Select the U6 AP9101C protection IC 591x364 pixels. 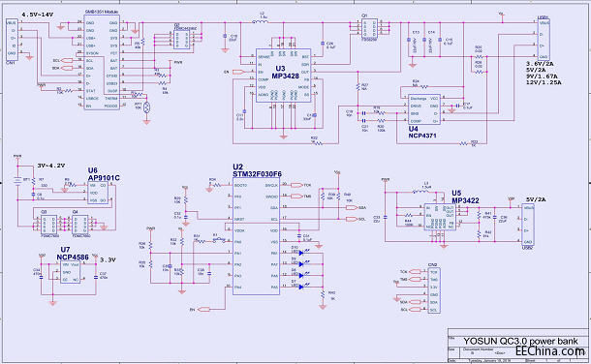point(98,193)
